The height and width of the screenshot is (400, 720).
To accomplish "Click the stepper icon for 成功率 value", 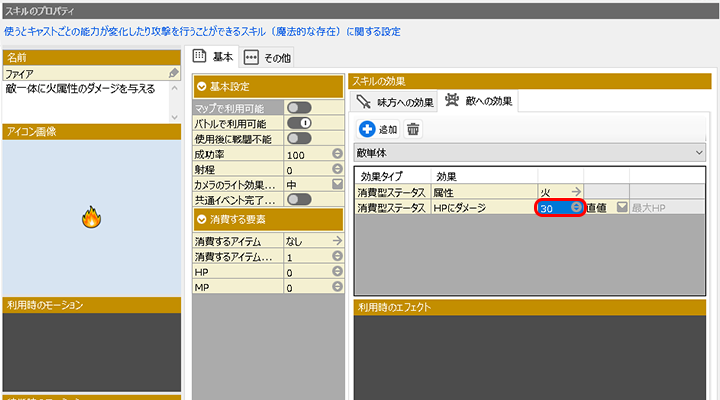I will (337, 155).
